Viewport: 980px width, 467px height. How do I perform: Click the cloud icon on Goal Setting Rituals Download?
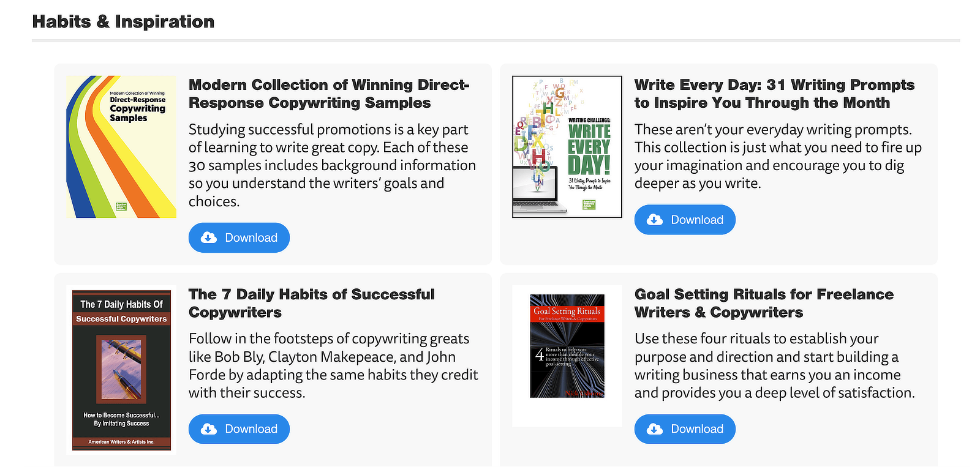(x=654, y=429)
